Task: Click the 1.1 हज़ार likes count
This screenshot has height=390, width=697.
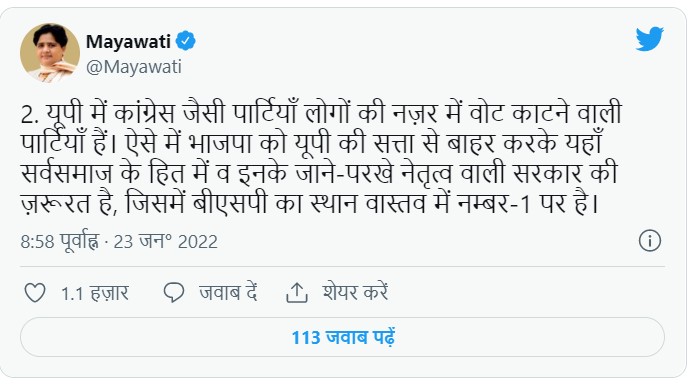Action: pos(95,294)
